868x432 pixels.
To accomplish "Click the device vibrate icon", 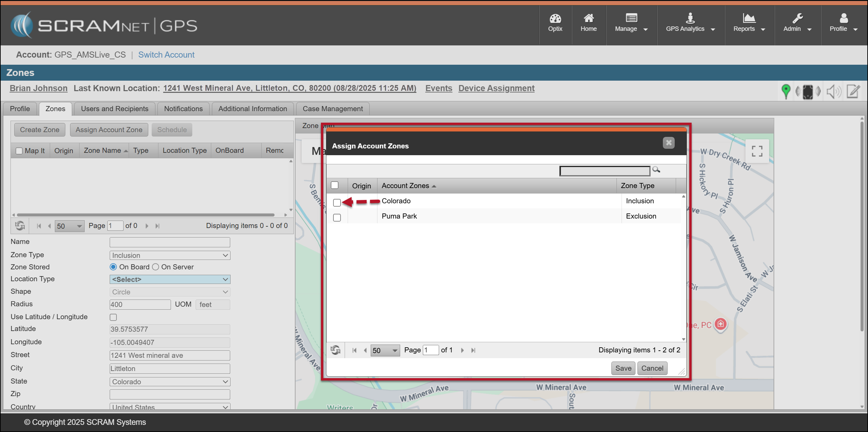I will click(x=808, y=91).
